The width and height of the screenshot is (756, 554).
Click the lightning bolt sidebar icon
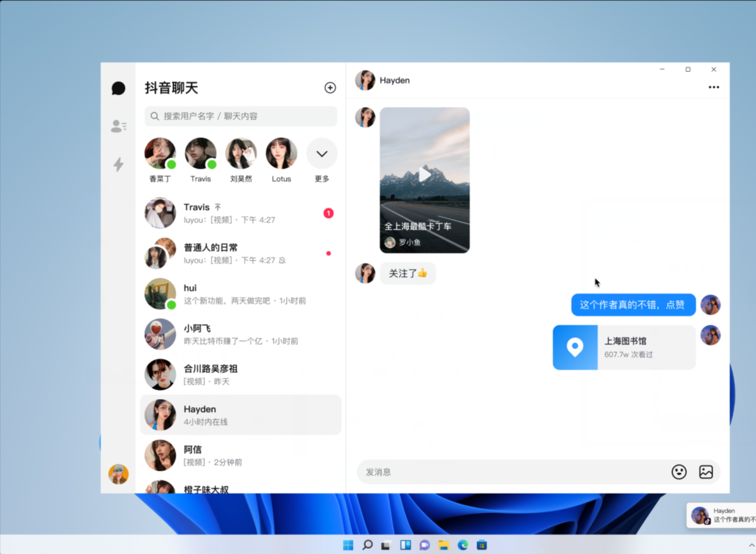118,165
